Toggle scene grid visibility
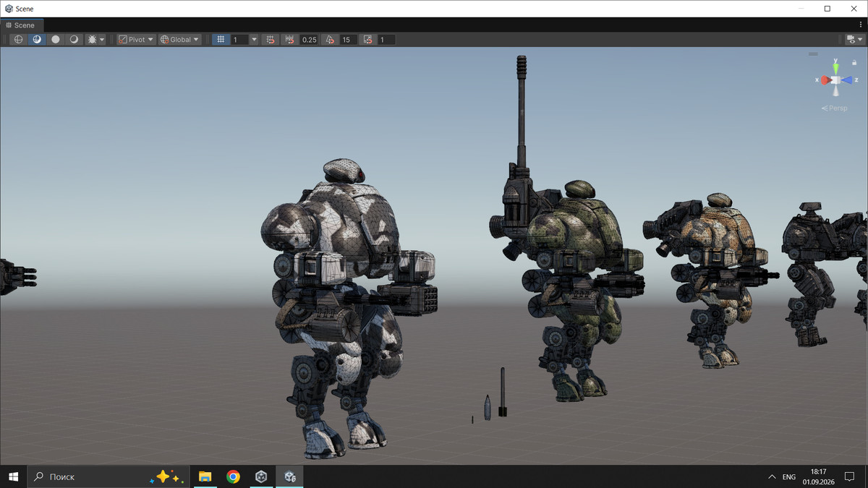Viewport: 868px width, 488px height. tap(221, 40)
